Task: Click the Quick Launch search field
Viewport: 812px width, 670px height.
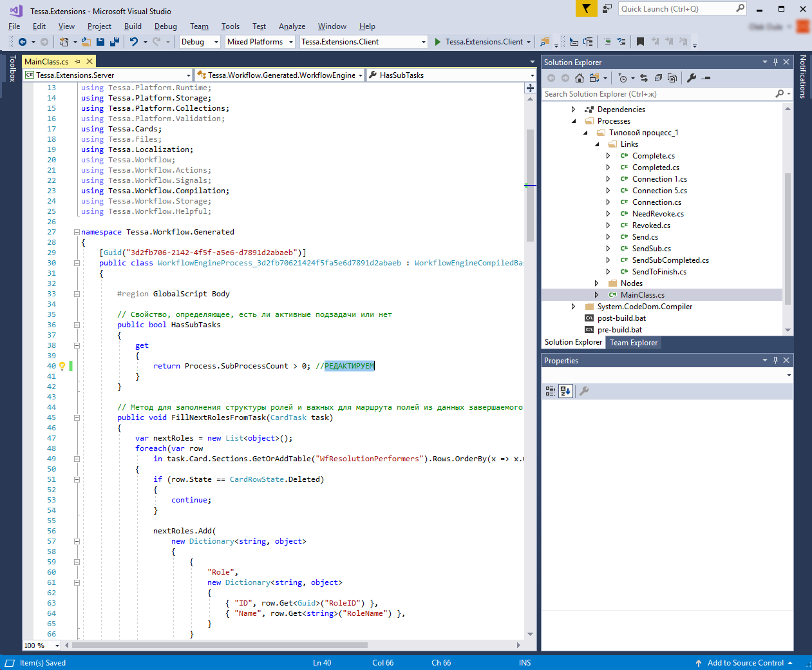Action: [676, 8]
